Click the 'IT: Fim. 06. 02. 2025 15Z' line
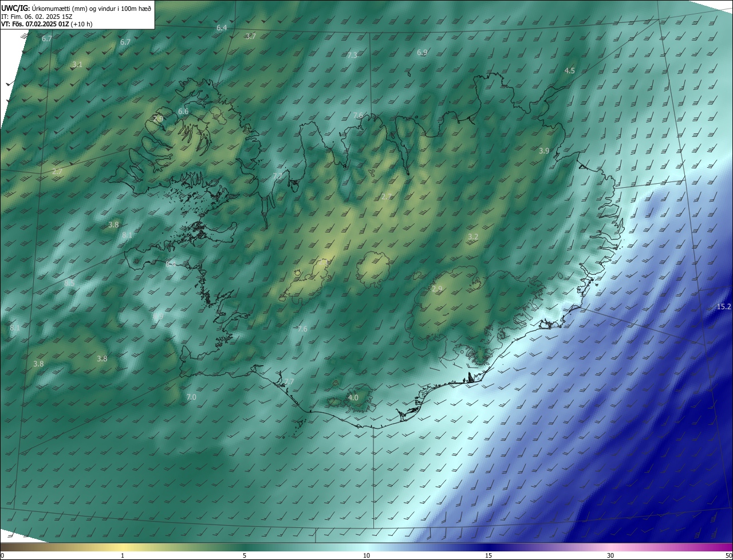 [37, 16]
